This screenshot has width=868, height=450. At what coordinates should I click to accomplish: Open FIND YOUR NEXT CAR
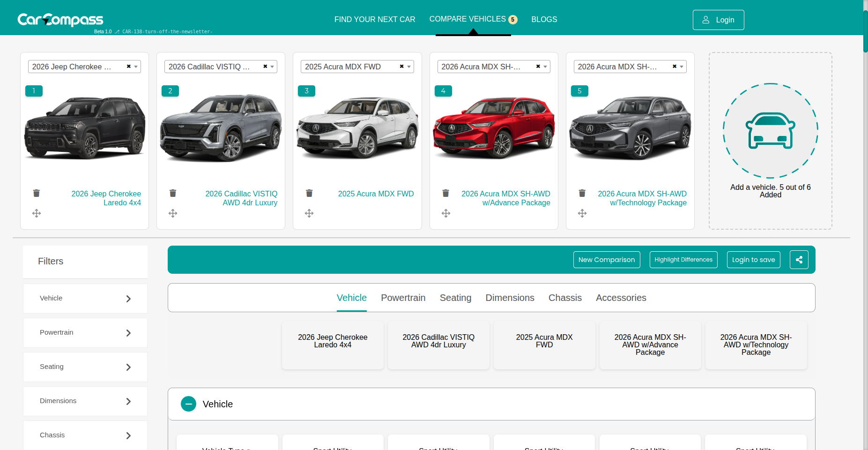click(375, 19)
